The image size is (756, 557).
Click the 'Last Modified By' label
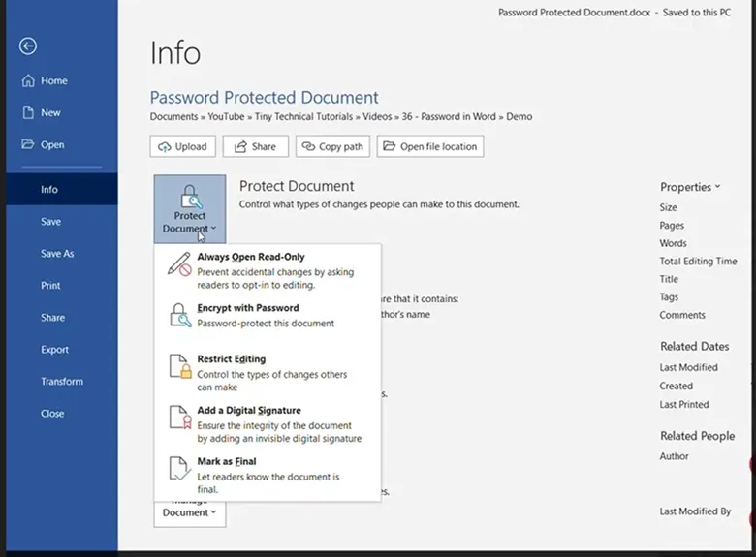(x=695, y=511)
